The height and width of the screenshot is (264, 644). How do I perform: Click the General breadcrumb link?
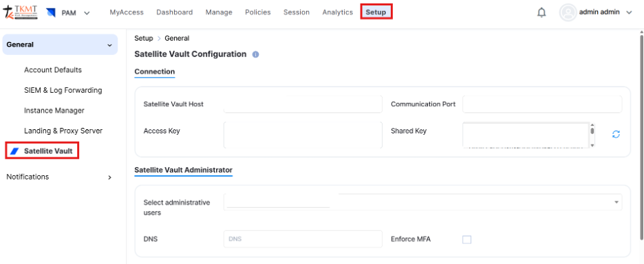tap(177, 38)
